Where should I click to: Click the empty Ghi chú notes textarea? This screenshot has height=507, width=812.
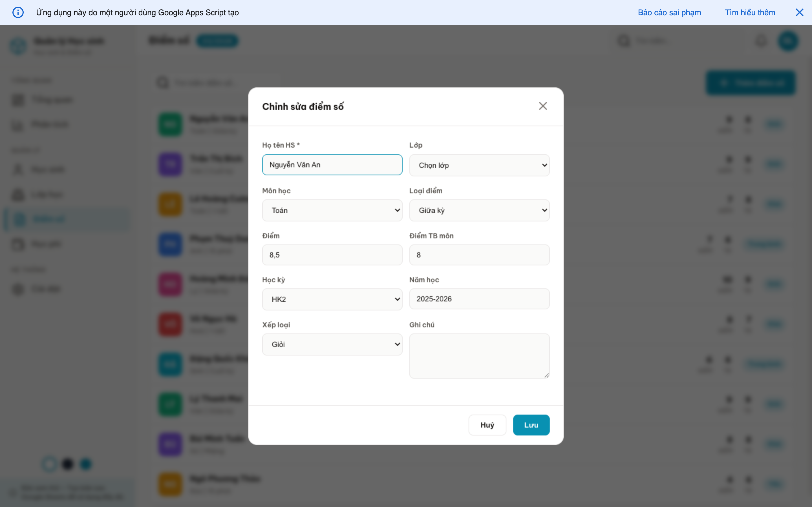coord(479,355)
